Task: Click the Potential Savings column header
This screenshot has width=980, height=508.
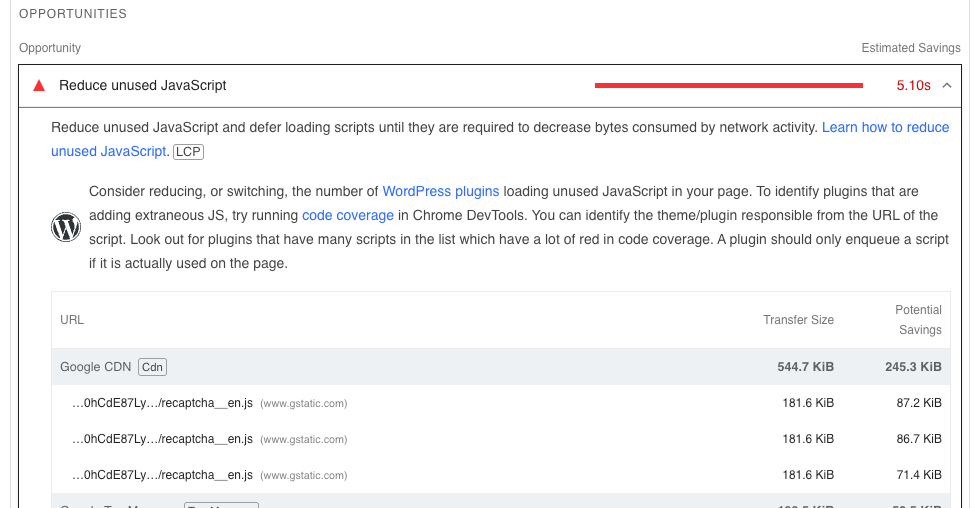Action: (x=918, y=320)
